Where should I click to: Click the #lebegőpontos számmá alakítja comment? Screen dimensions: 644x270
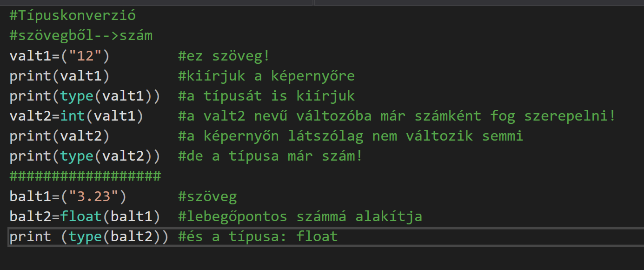(x=300, y=216)
